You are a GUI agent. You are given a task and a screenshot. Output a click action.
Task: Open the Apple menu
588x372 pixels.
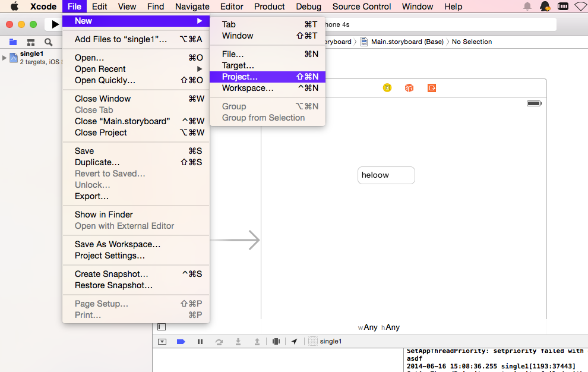click(14, 7)
